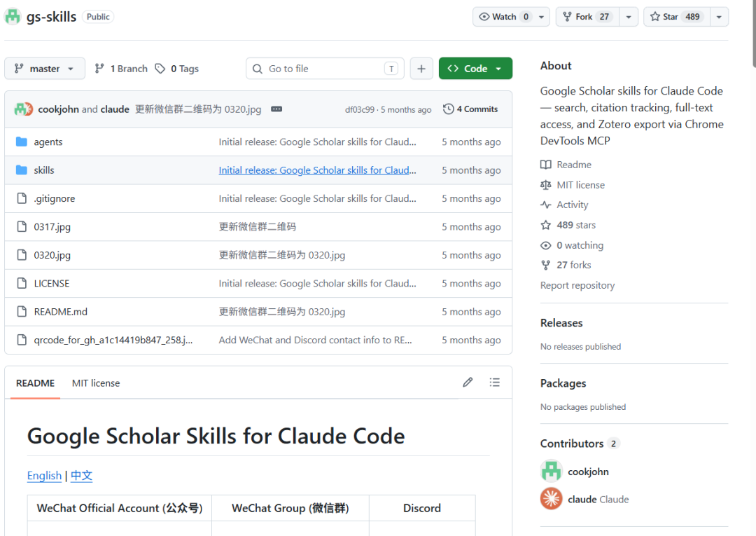Click the agents folder icon

click(22, 142)
